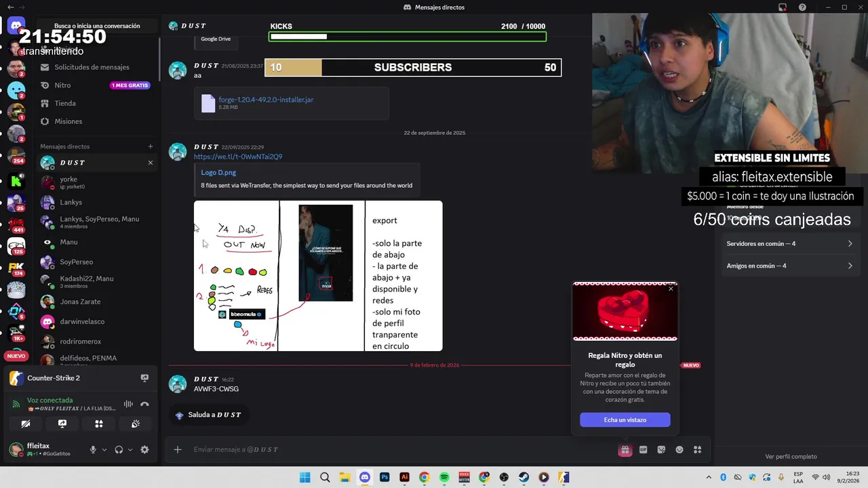This screenshot has width=868, height=488.
Task: Open Solicitudes de mensajes
Action: coord(96,67)
